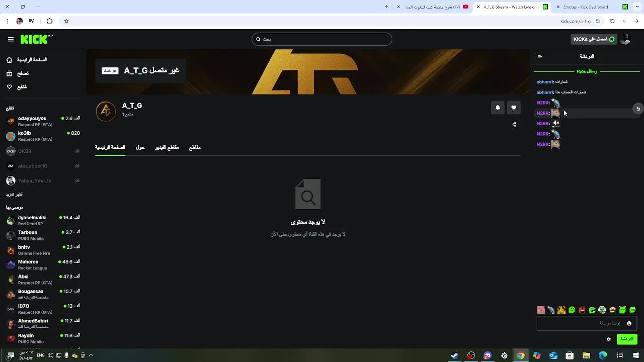Click the sombrero hat emote
Screen dimensions: 644x362
pos(612,310)
